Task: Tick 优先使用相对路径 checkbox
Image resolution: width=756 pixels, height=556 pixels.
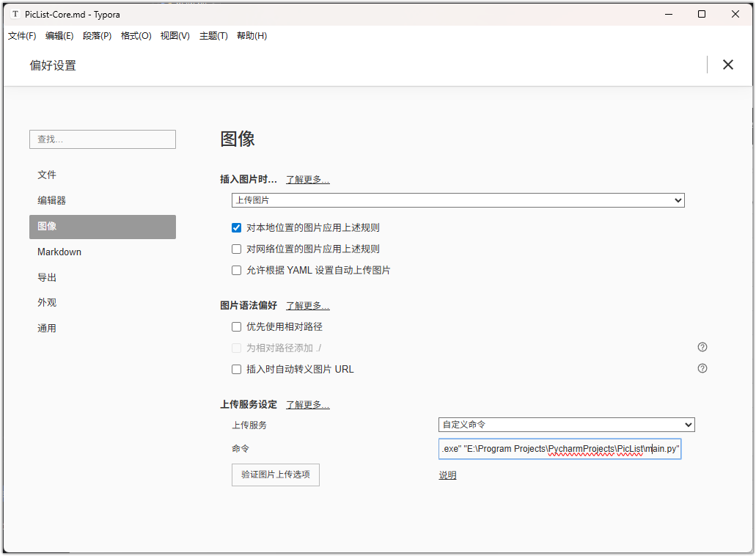Action: click(x=236, y=327)
